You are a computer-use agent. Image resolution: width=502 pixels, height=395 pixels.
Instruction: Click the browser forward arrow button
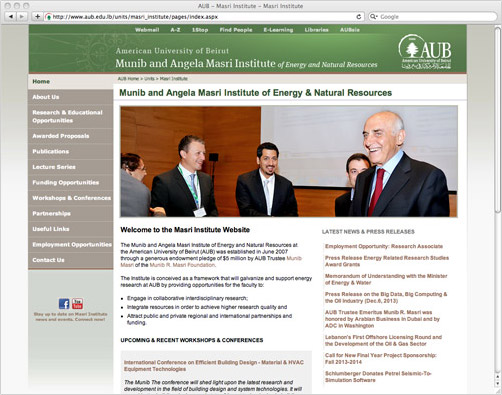pyautogui.click(x=21, y=16)
